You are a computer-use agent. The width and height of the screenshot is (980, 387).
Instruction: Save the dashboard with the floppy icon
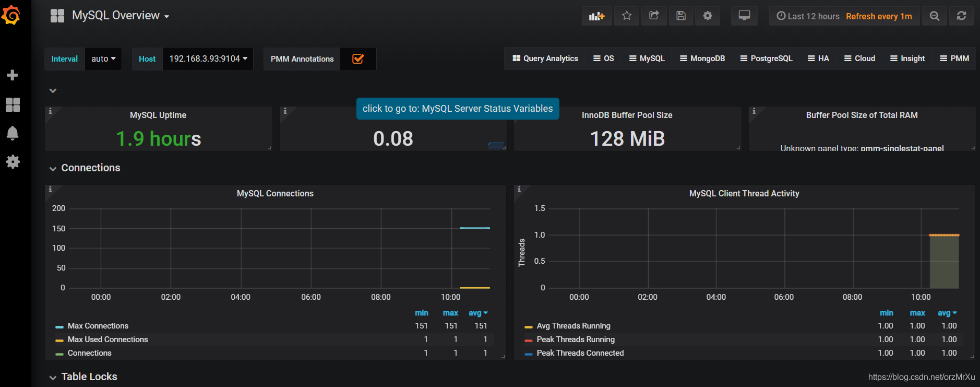point(681,16)
